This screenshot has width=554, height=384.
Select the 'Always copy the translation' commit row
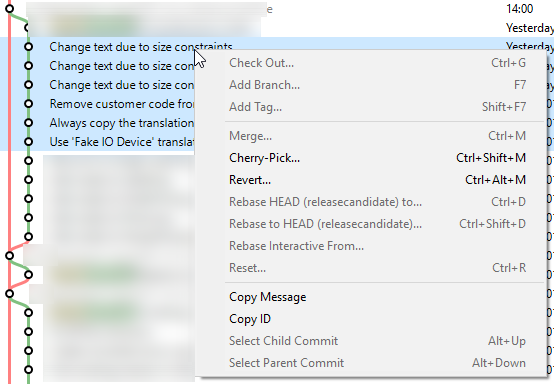click(x=97, y=123)
